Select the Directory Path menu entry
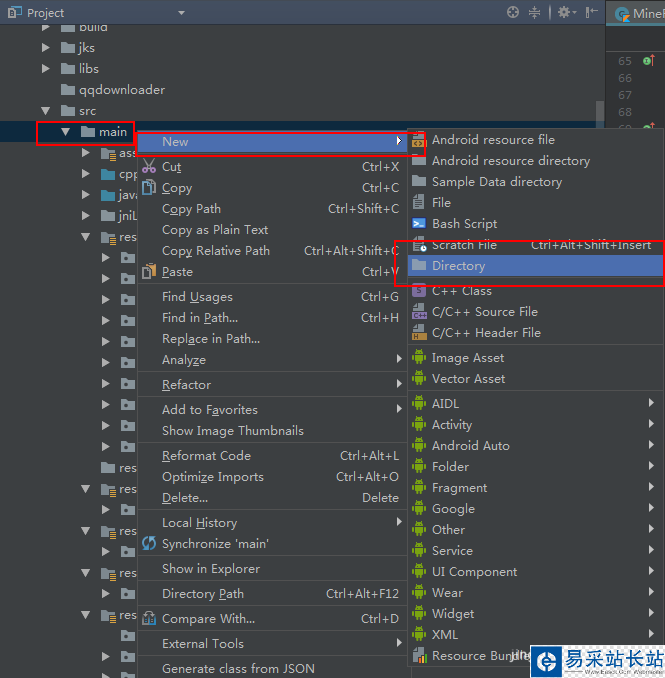Image resolution: width=665 pixels, height=678 pixels. [x=272, y=594]
